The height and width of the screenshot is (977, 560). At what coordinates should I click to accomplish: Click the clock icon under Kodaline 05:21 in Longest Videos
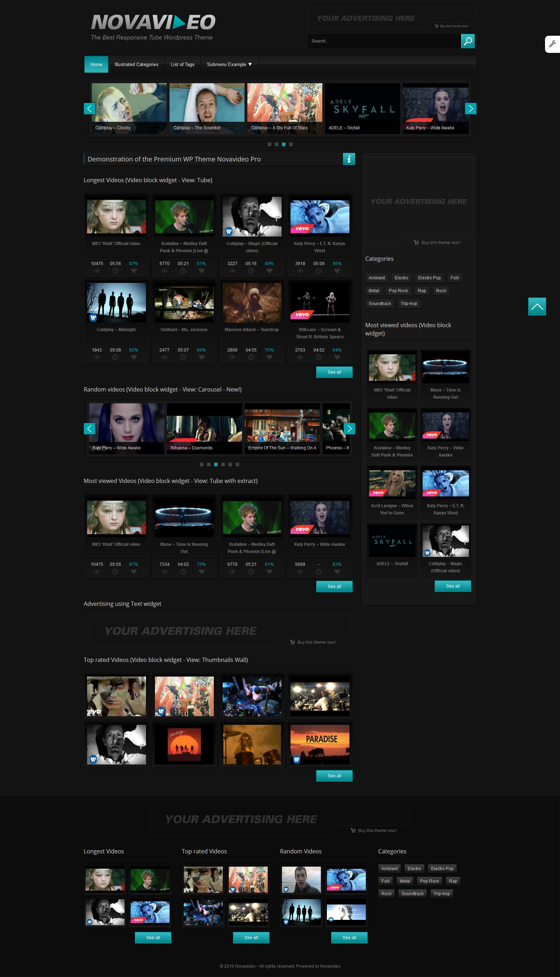183,271
